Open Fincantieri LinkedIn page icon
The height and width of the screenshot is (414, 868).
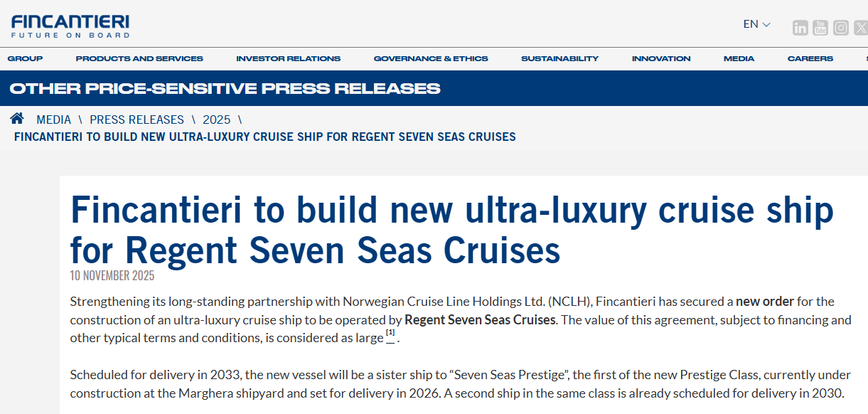[800, 28]
